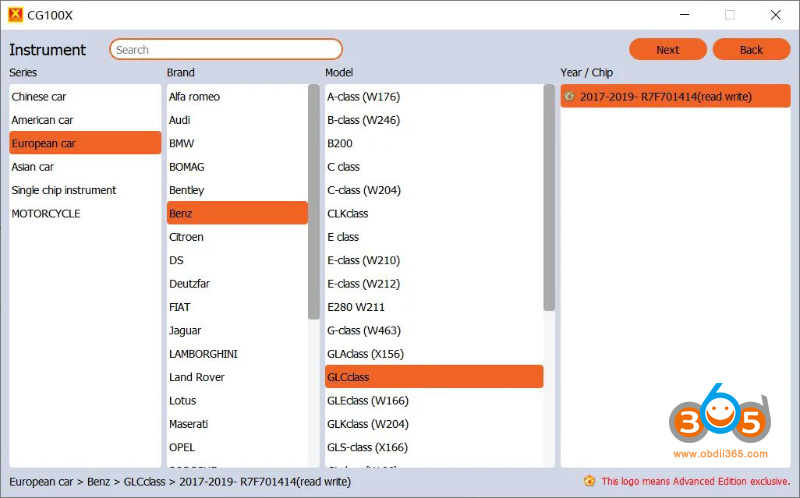The image size is (800, 498).
Task: Choose E-class (W210) model
Action: pyautogui.click(x=434, y=260)
